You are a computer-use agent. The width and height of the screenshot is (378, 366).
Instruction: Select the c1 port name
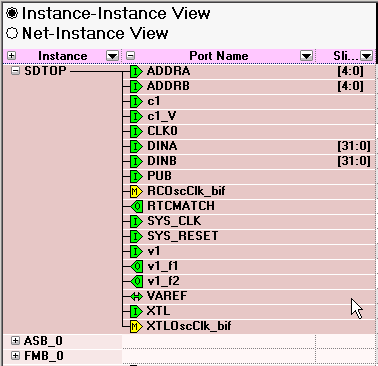[153, 101]
